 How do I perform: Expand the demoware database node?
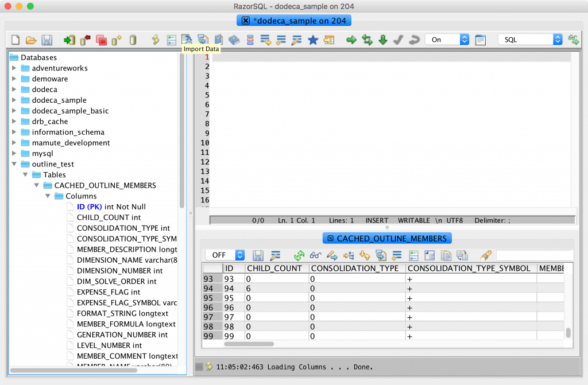pos(14,79)
